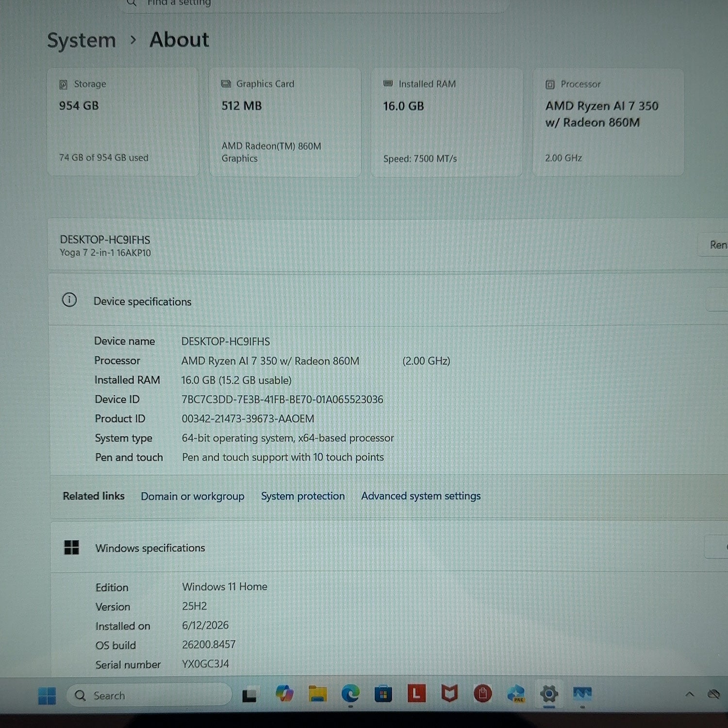
Task: Click the Installed on date 6/12/2026
Action: [205, 626]
